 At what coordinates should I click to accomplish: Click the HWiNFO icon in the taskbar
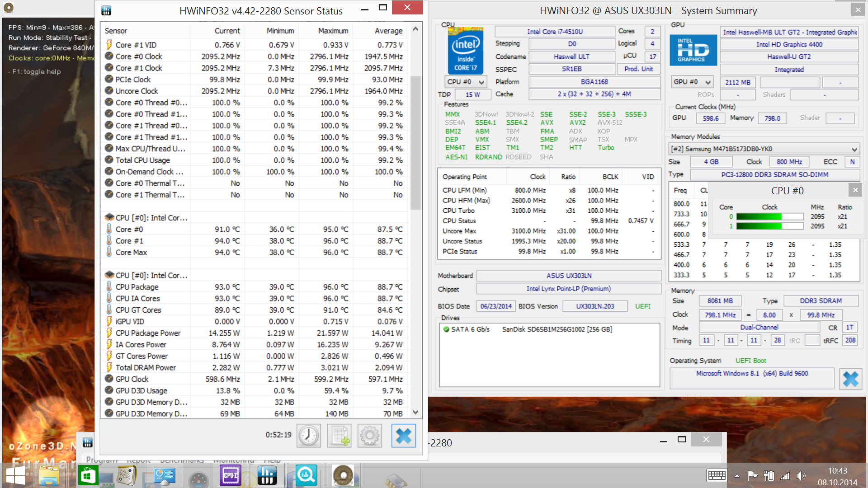[267, 475]
